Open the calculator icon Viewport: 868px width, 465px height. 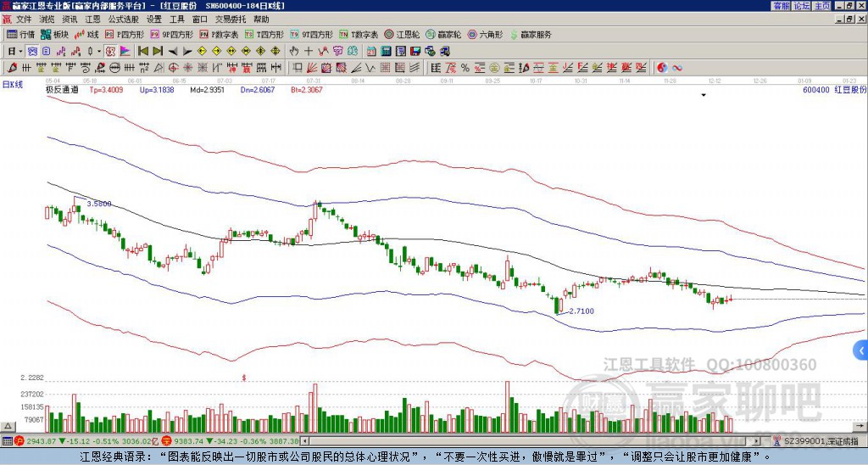386,52
